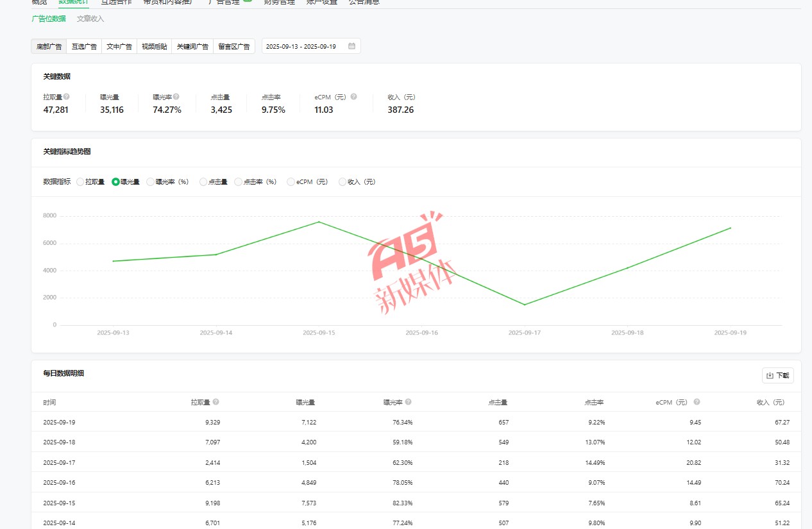The height and width of the screenshot is (529, 812).
Task: Switch to the 互选广告 tab
Action: (84, 46)
